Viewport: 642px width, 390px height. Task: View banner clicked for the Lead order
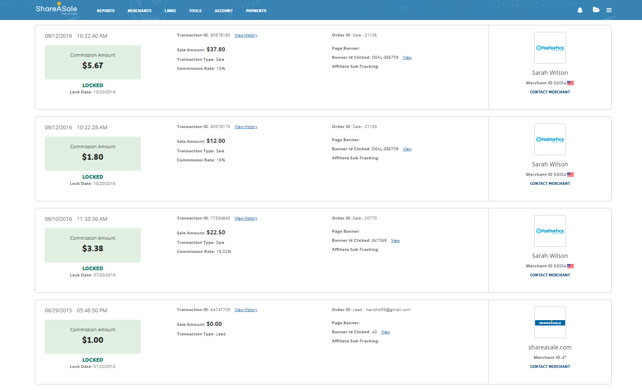point(385,332)
